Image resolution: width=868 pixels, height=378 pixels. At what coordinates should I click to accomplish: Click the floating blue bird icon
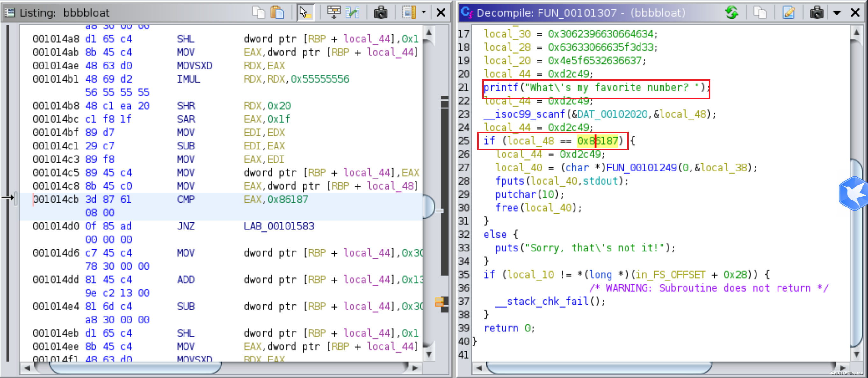tap(853, 193)
